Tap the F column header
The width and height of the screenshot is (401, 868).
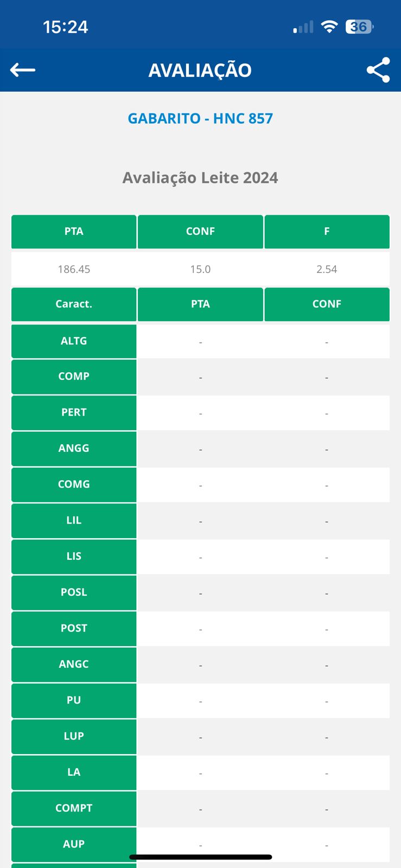point(327,232)
